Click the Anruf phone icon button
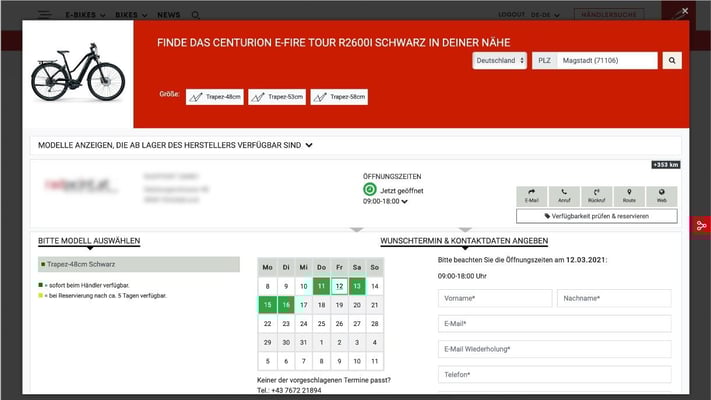This screenshot has height=400, width=711. (564, 196)
